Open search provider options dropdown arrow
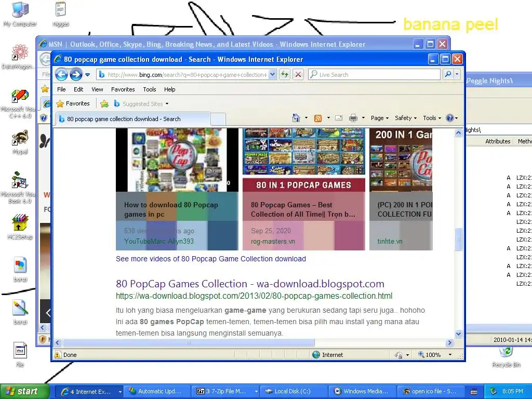This screenshot has width=532, height=399. click(x=457, y=74)
